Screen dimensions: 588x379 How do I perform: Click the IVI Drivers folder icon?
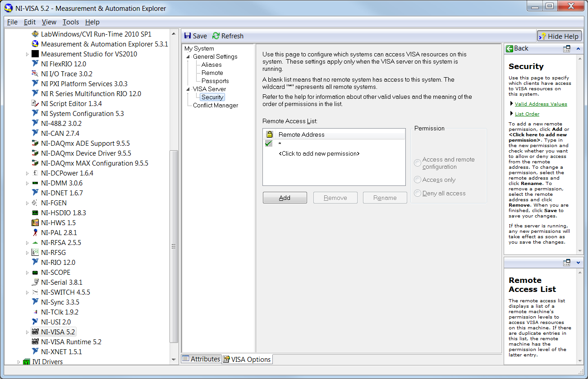coord(26,361)
